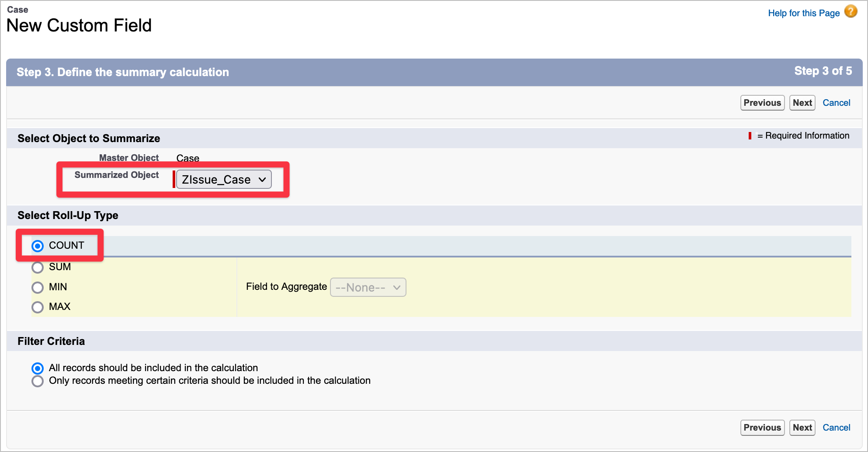Select the MIN roll-up option

point(38,287)
